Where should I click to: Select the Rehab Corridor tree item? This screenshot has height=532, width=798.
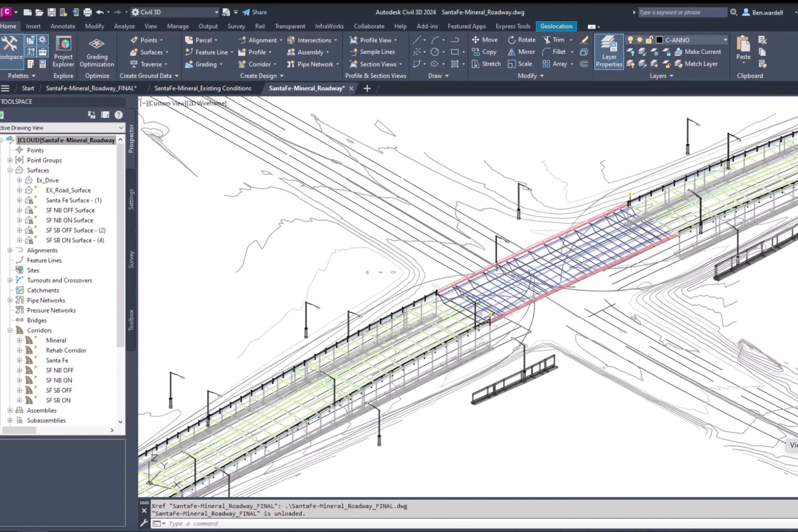coord(66,351)
